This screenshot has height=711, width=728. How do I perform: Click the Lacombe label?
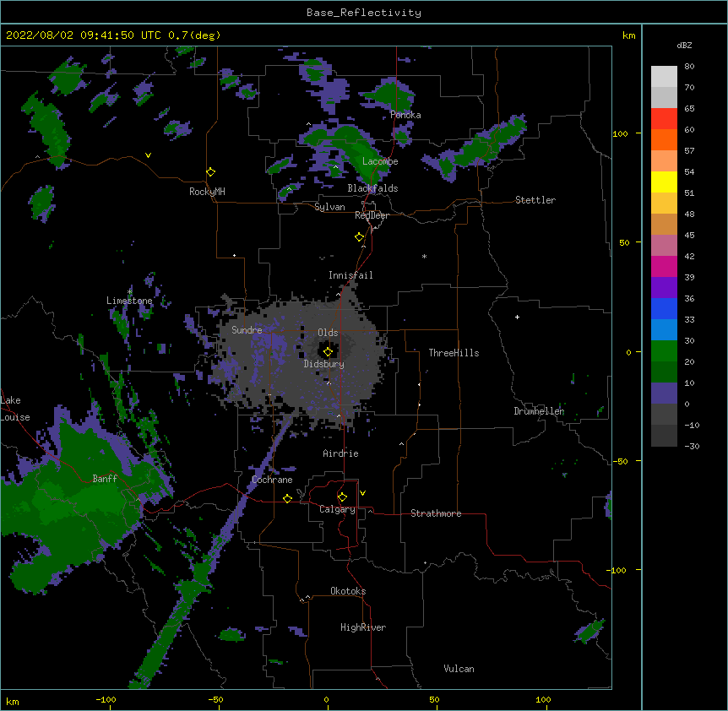pos(380,161)
